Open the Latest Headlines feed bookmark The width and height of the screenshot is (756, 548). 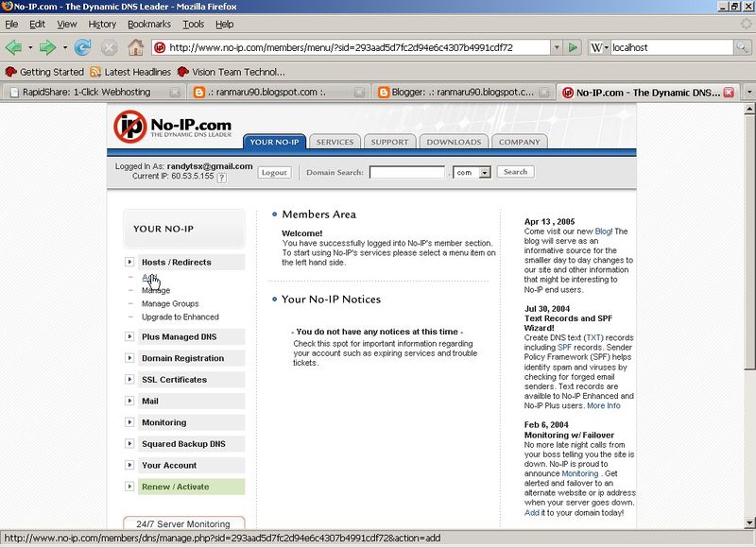[130, 72]
